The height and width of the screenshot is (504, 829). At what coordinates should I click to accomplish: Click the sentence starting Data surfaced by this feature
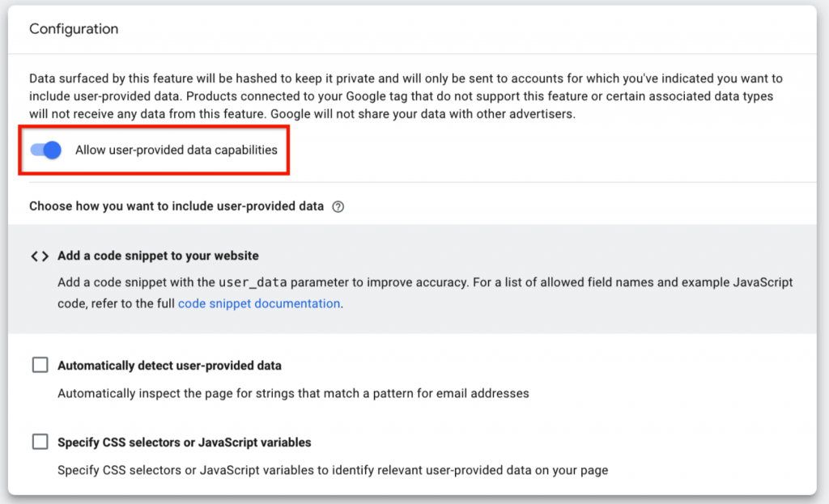tap(243, 79)
